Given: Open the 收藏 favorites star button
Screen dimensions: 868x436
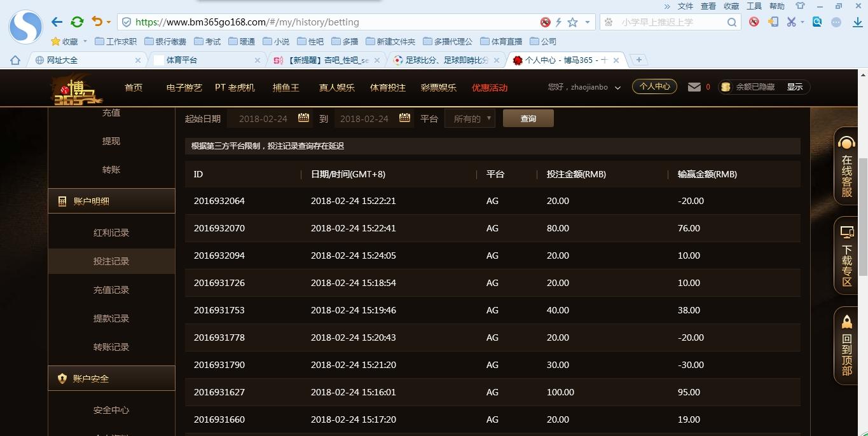Looking at the screenshot, I should pos(64,41).
